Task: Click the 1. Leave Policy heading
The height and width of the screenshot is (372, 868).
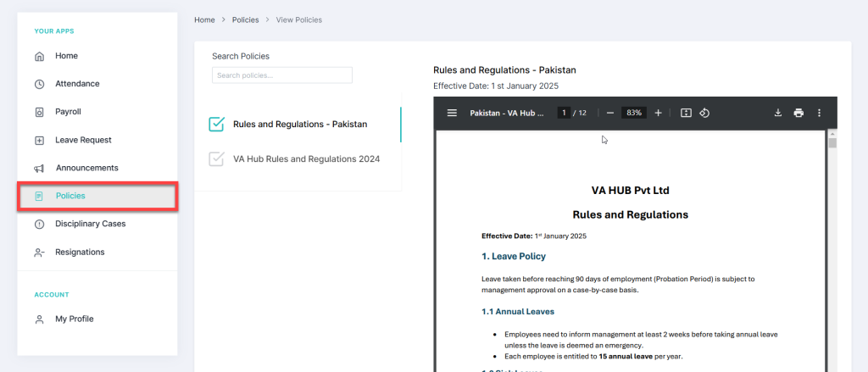Action: [514, 256]
